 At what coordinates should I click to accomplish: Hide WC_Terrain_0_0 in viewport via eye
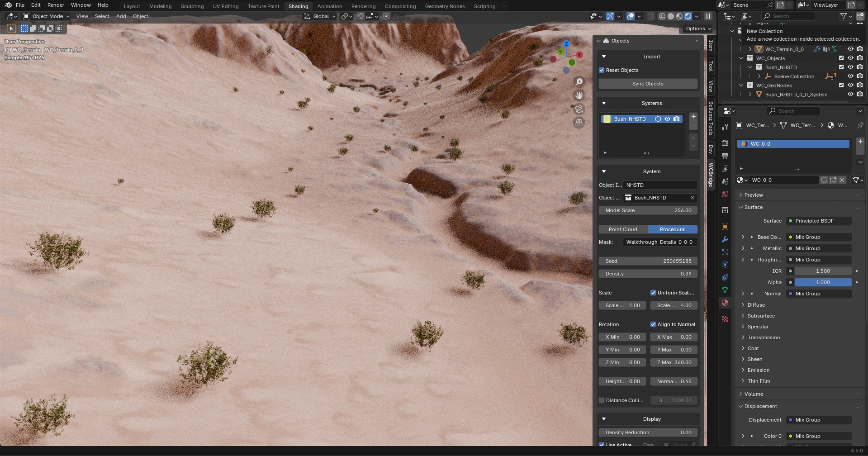point(850,49)
